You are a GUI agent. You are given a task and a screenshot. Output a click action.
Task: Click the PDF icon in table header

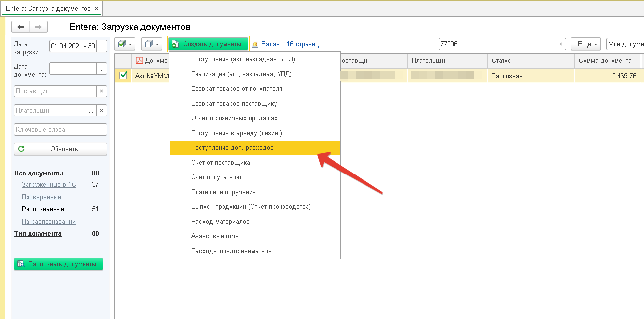[x=139, y=60]
